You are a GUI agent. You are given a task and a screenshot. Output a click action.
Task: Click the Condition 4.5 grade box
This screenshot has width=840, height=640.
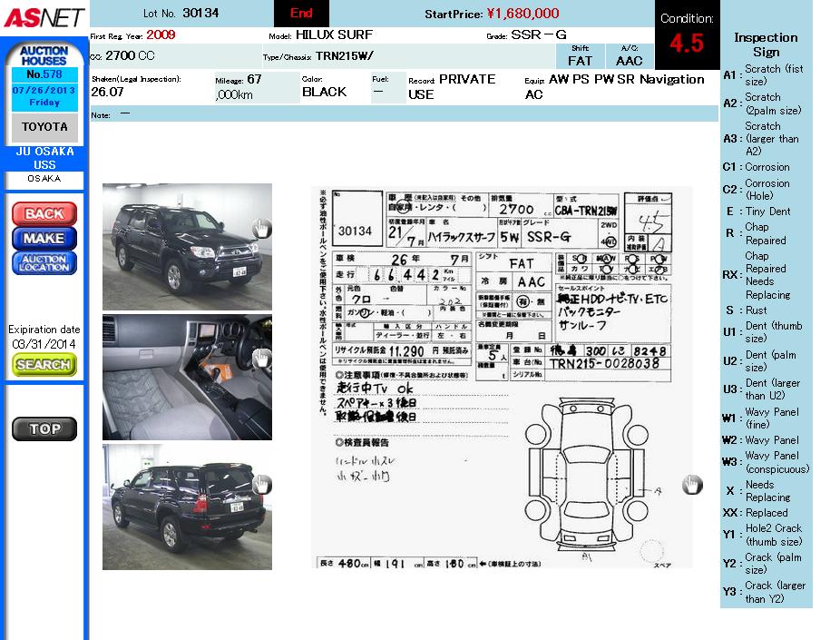click(687, 34)
